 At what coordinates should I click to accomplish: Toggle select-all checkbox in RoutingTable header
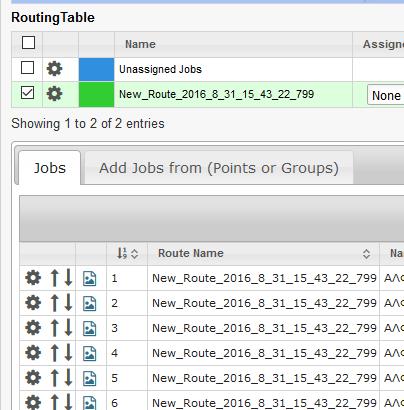[x=28, y=43]
